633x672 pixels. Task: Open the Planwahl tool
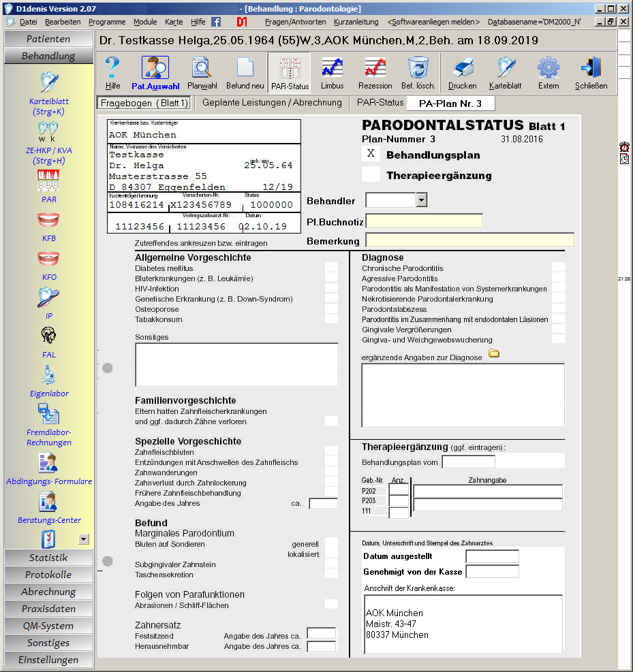[x=202, y=73]
